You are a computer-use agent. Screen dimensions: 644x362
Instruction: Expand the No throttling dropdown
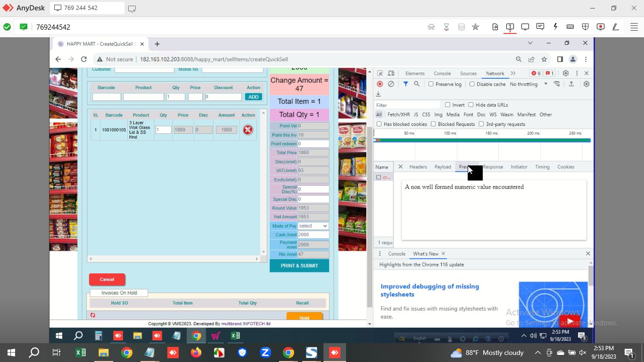(x=528, y=84)
